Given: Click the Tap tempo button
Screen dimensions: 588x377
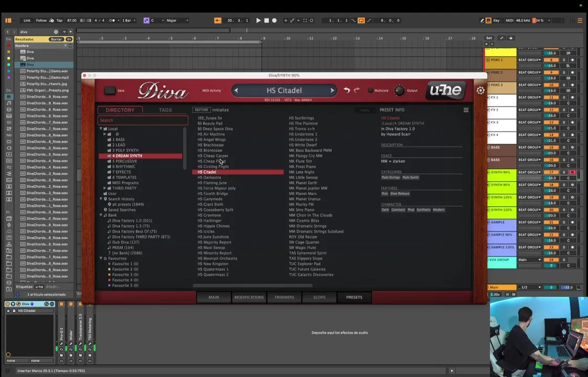Looking at the screenshot, I should click(59, 20).
